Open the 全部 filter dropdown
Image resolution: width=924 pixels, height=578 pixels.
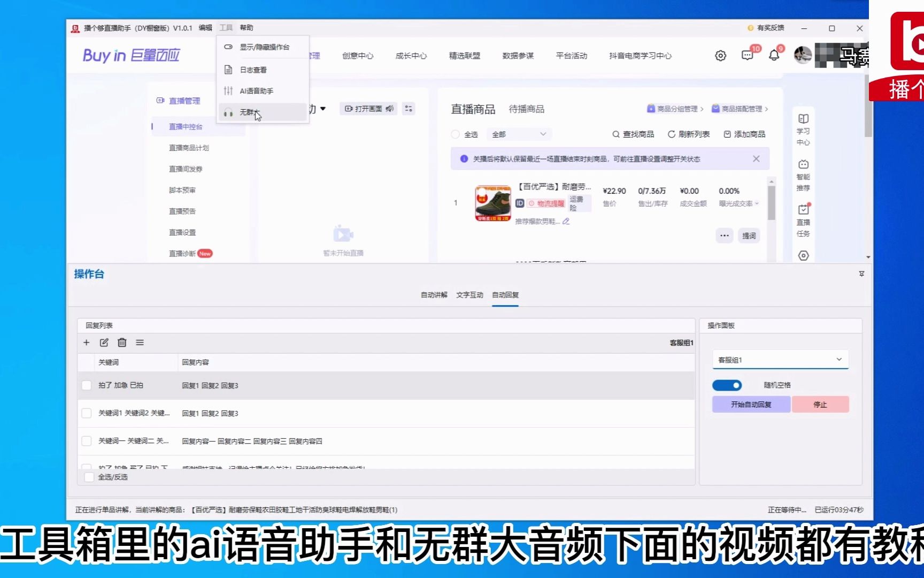click(519, 134)
